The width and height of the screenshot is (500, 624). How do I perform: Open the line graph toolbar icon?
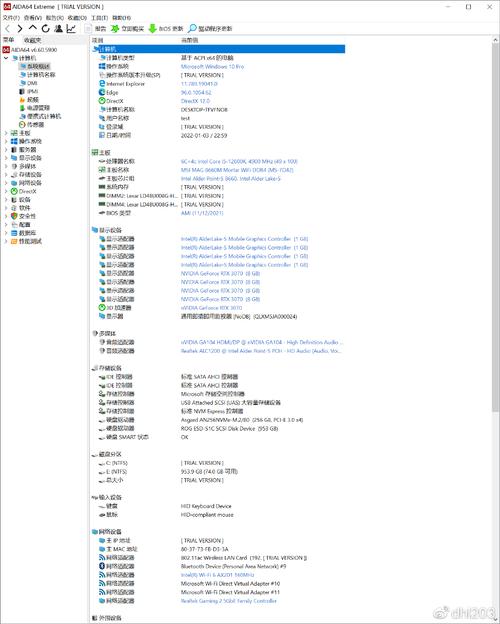(71, 29)
